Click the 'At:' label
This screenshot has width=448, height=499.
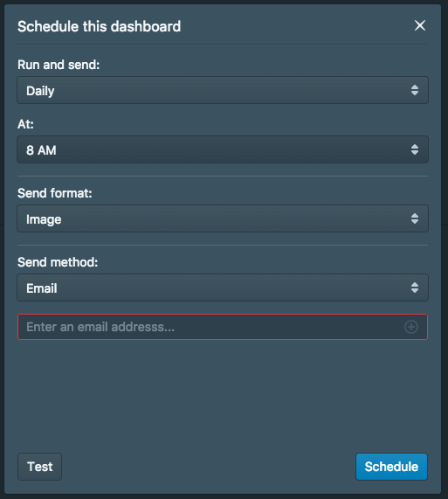[x=25, y=124]
